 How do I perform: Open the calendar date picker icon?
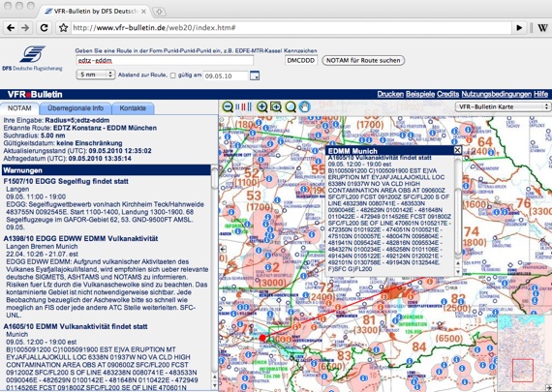pyautogui.click(x=255, y=75)
